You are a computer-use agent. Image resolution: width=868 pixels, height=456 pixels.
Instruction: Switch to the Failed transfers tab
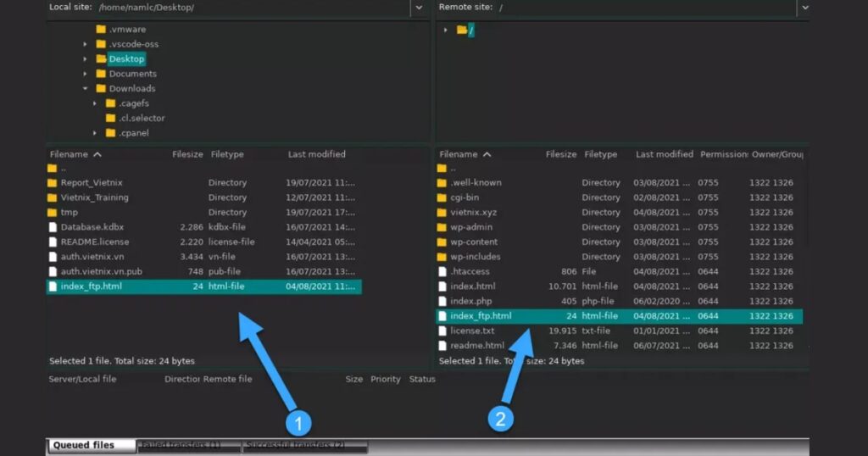pyautogui.click(x=188, y=446)
